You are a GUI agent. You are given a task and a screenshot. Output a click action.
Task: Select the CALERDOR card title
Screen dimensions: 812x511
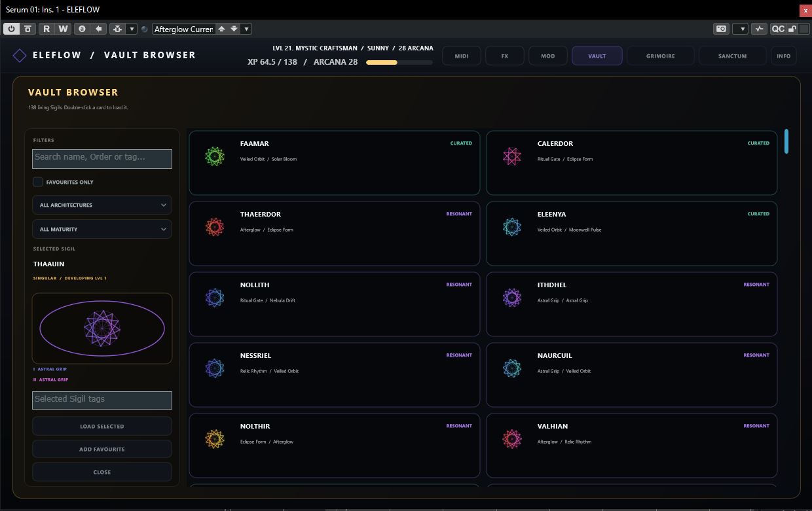[555, 143]
